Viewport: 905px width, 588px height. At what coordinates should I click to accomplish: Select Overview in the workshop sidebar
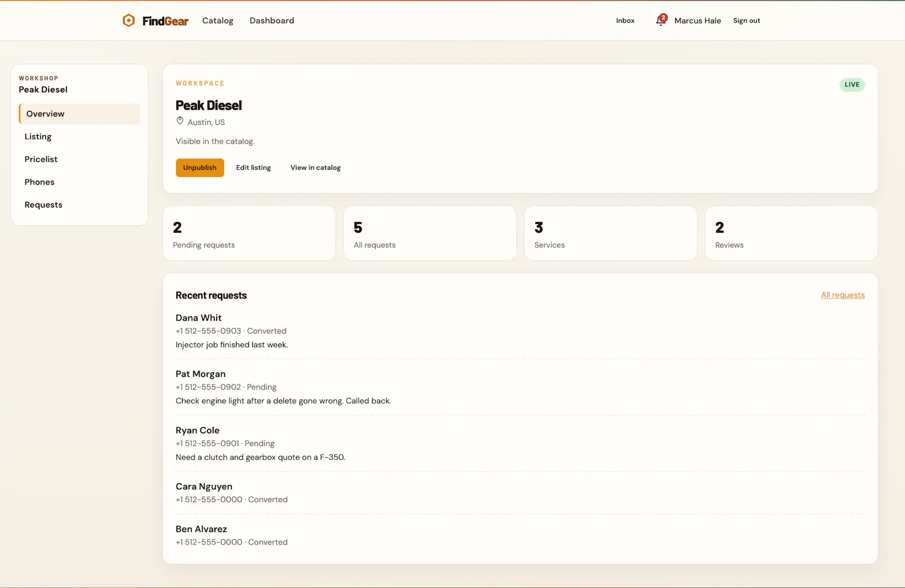tap(79, 114)
